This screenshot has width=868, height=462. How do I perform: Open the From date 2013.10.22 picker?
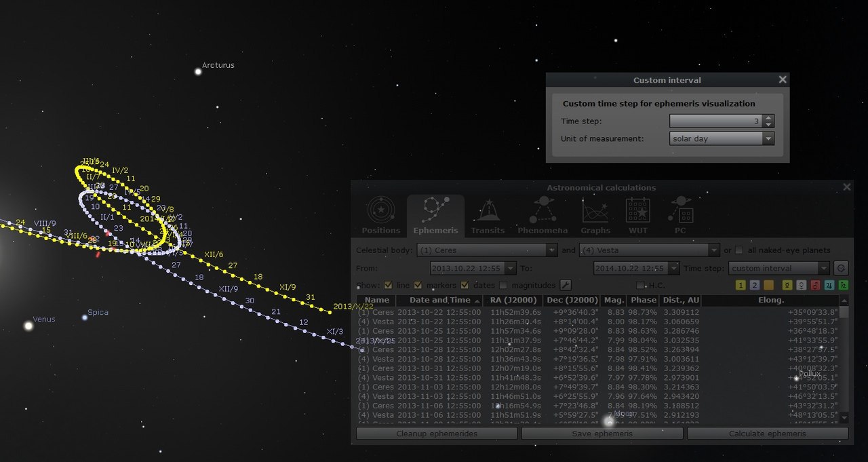tap(473, 268)
